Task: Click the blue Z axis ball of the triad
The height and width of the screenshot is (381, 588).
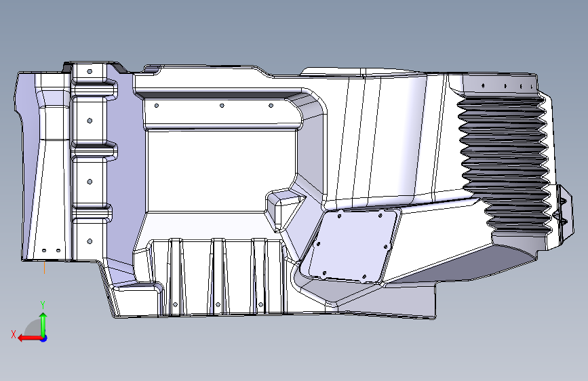Action: click(x=44, y=338)
